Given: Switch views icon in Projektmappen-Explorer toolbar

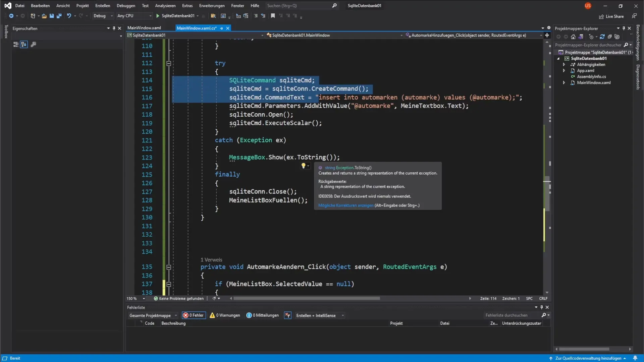Looking at the screenshot, I should 581,37.
